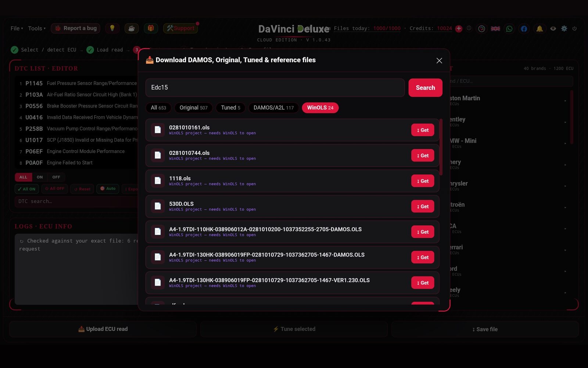Click the file icon beside the A4-1.9TDI-130HK VER1.230.OLS entry
588x368 pixels.
pos(158,283)
